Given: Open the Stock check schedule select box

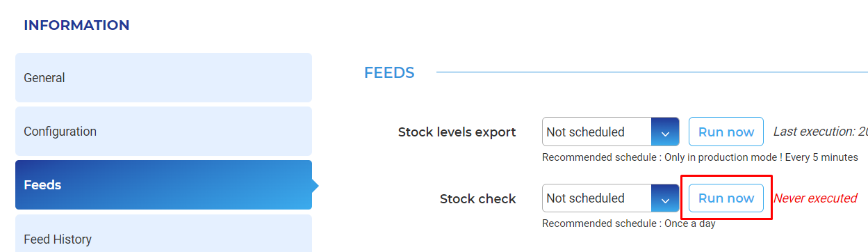Looking at the screenshot, I should (x=610, y=198).
